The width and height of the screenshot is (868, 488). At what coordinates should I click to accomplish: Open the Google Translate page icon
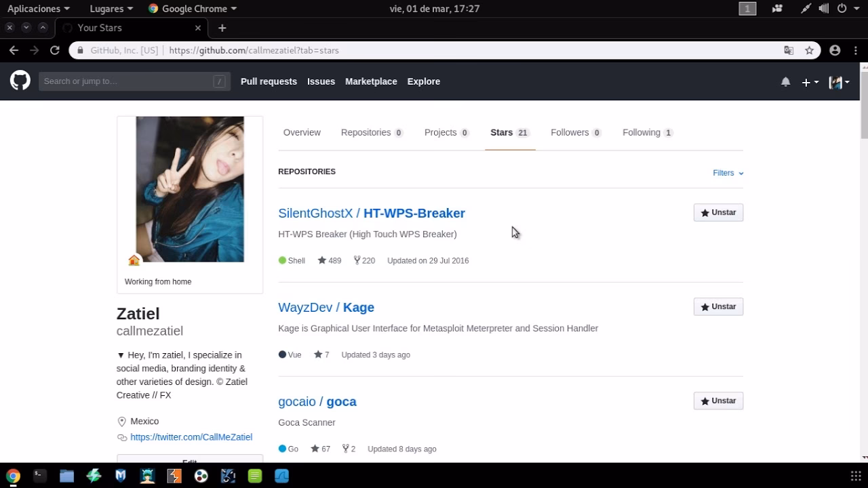click(x=789, y=50)
